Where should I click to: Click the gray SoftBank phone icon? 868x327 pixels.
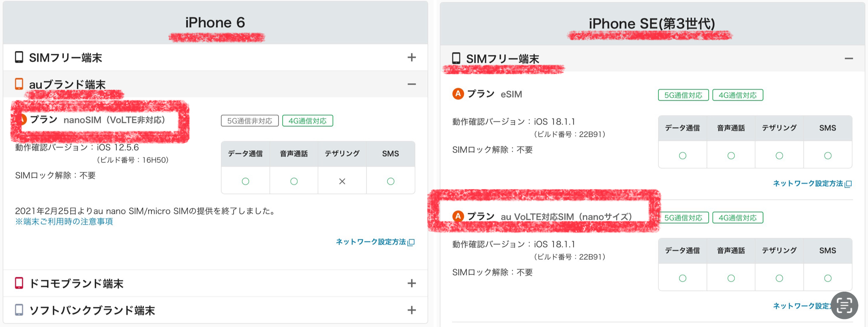(19, 310)
